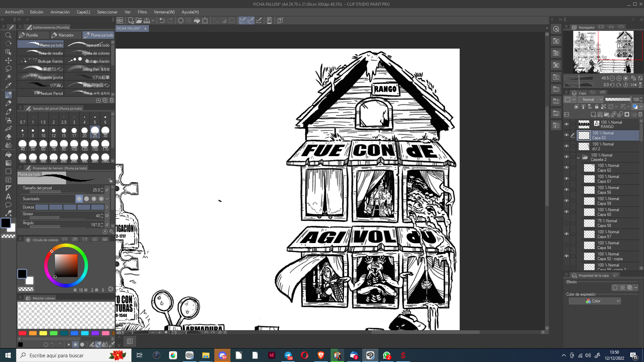Pick the red swatch in color set
644x362 pixels.
22,333
